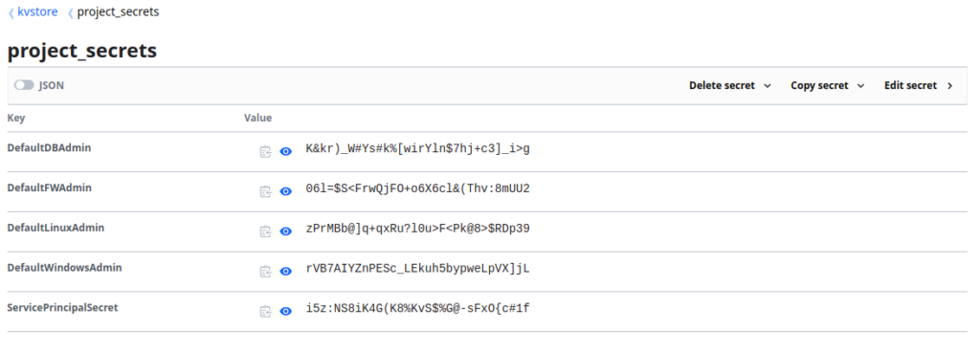
Task: Copy the DefaultLinuxAdmin value to clipboard
Action: [x=266, y=231]
